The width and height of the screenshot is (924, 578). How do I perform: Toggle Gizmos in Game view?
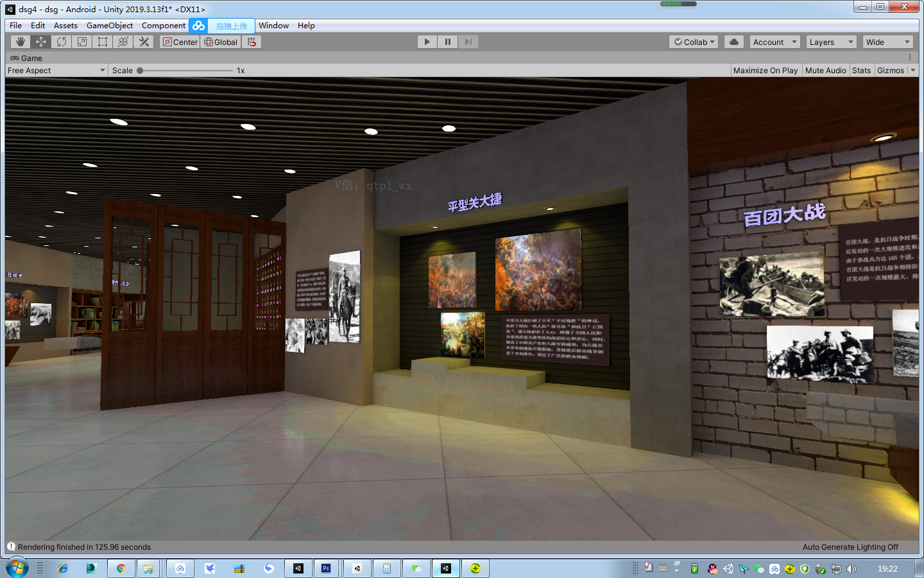pos(891,71)
